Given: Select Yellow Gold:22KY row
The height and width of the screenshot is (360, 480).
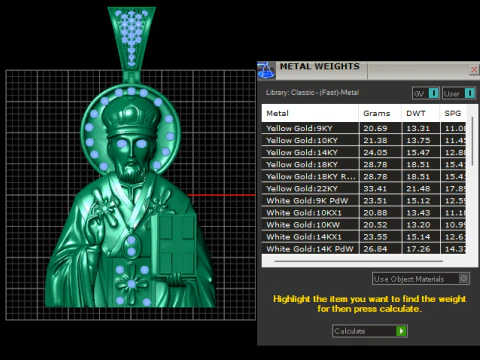Looking at the screenshot, I should 364,188.
